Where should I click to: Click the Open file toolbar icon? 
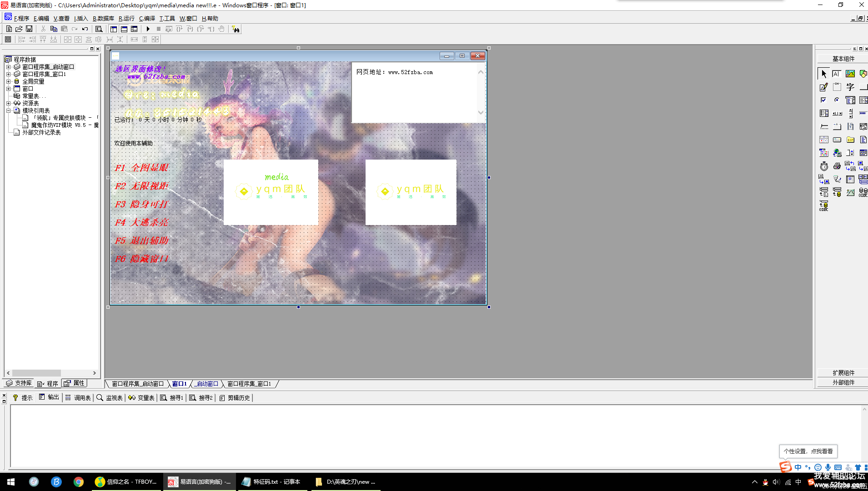[x=19, y=29]
